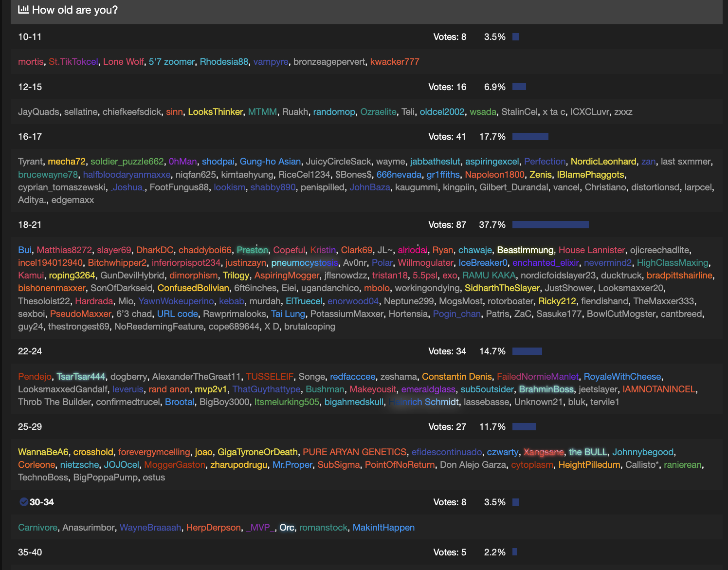Open voter profile MakinItHappen

click(x=383, y=528)
